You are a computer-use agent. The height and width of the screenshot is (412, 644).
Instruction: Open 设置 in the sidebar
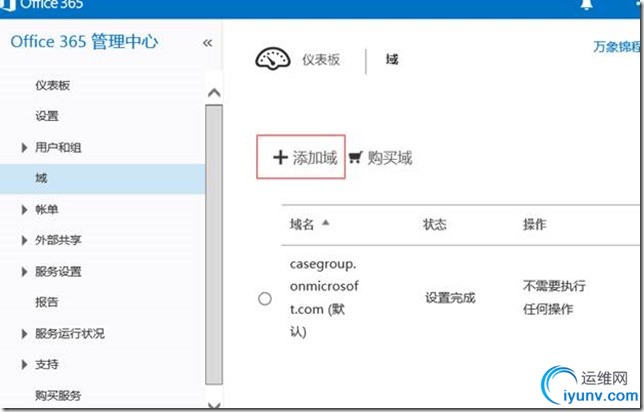(47, 116)
